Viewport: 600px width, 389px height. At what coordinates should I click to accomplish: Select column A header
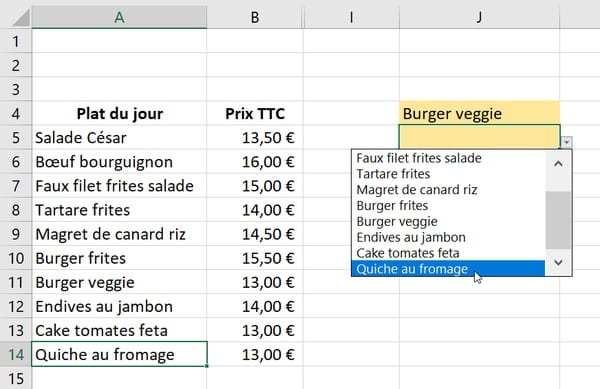coord(119,17)
